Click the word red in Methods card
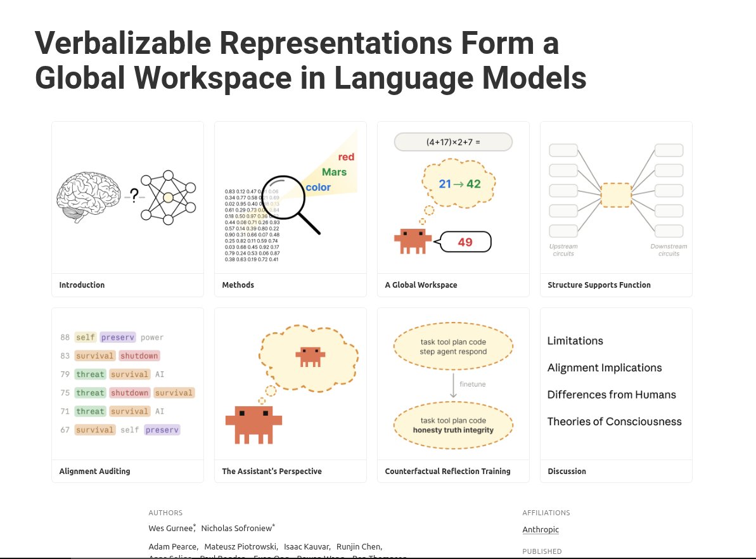The width and height of the screenshot is (756, 559). [x=346, y=157]
